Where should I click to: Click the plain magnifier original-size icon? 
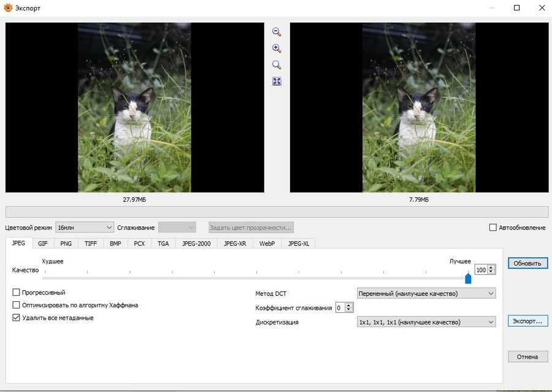(x=277, y=65)
